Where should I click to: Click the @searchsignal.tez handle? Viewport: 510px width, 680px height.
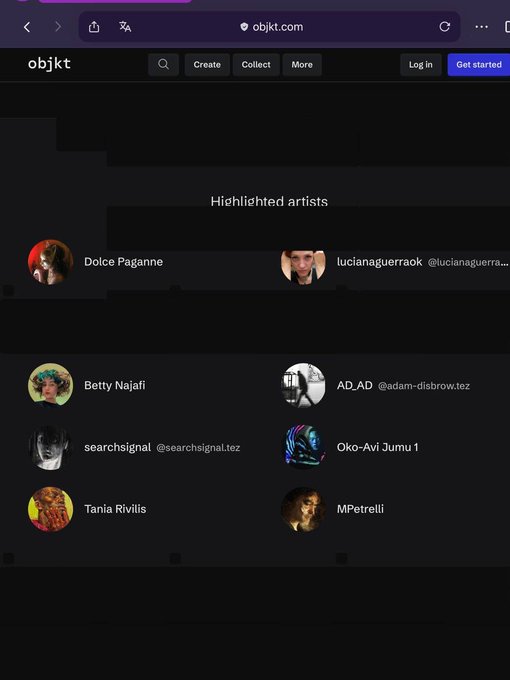coord(198,448)
